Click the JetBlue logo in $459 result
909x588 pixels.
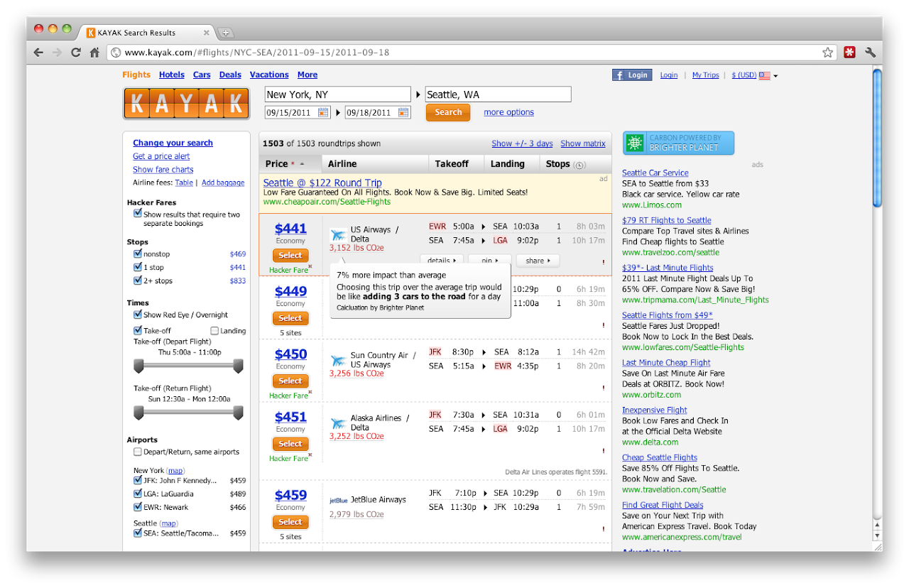[x=338, y=500]
